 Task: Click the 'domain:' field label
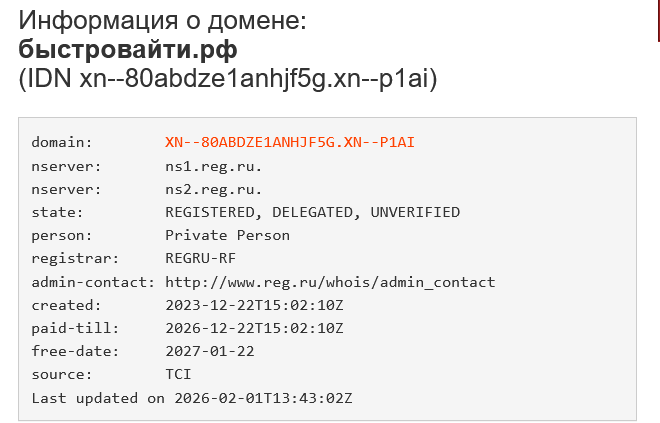(62, 142)
